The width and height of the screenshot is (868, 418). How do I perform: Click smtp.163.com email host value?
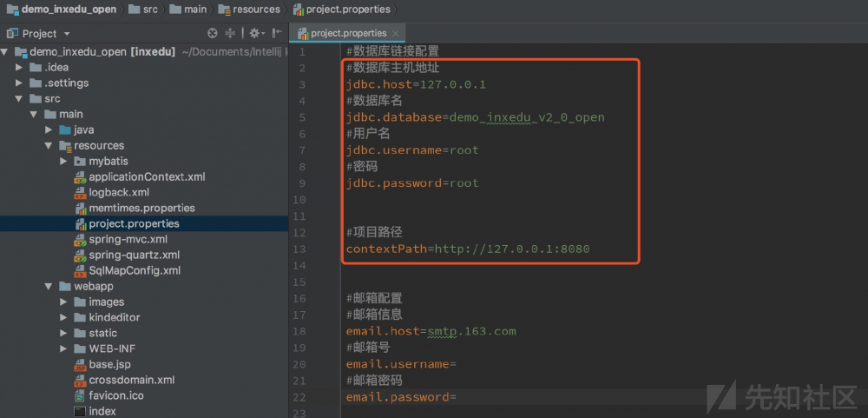click(471, 331)
